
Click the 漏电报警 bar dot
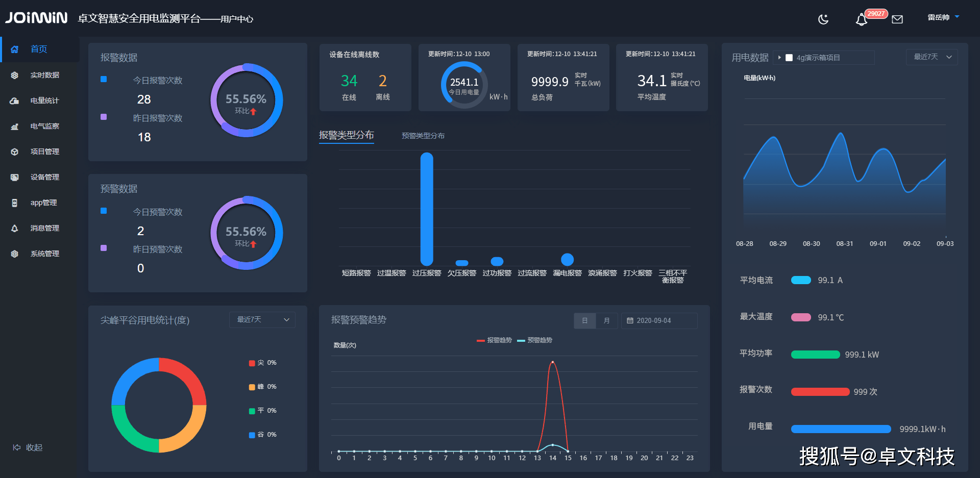point(567,260)
